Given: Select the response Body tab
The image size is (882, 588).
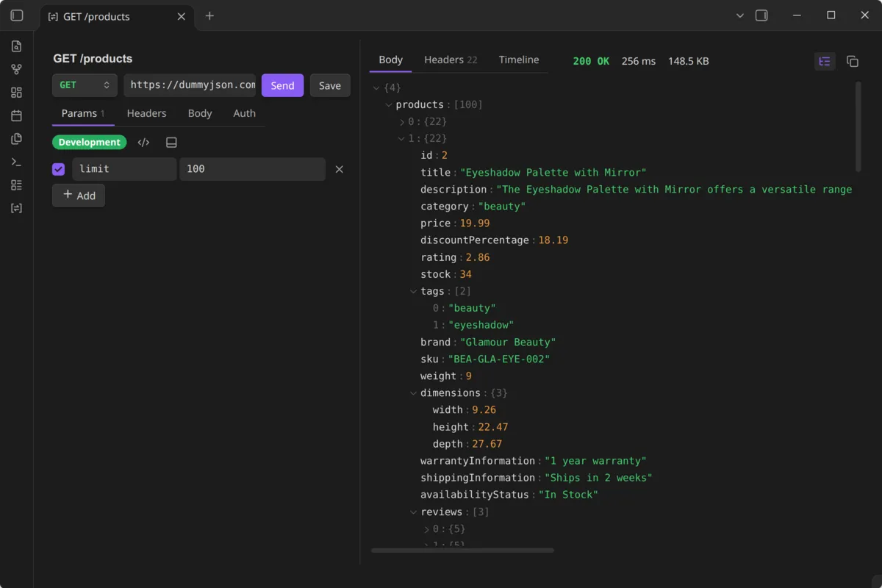Looking at the screenshot, I should pyautogui.click(x=390, y=60).
